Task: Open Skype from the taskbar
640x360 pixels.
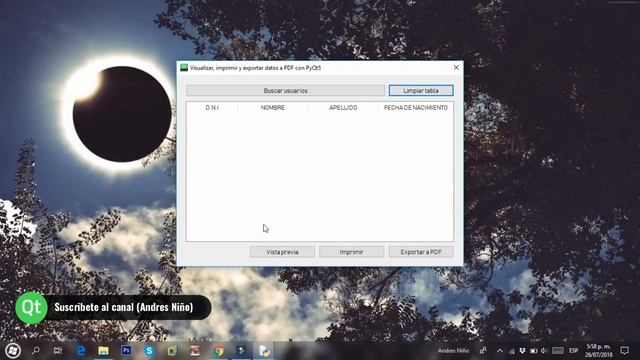Action: pos(149,351)
